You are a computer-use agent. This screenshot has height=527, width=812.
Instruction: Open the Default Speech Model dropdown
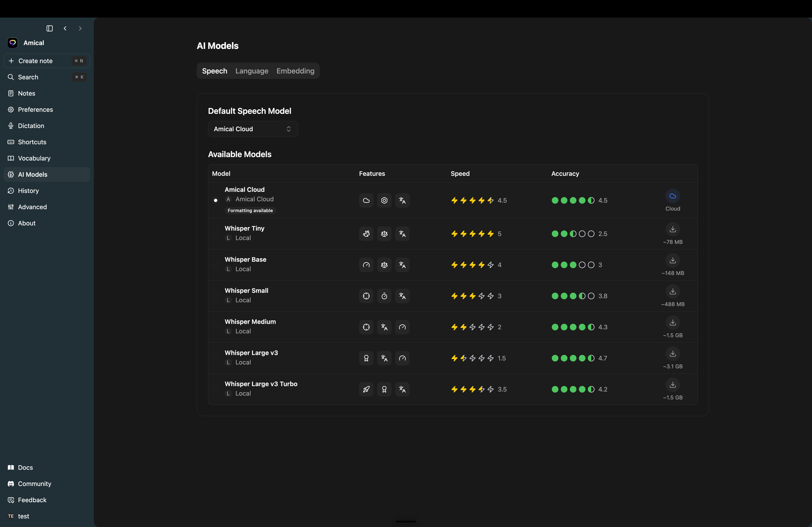(x=253, y=129)
